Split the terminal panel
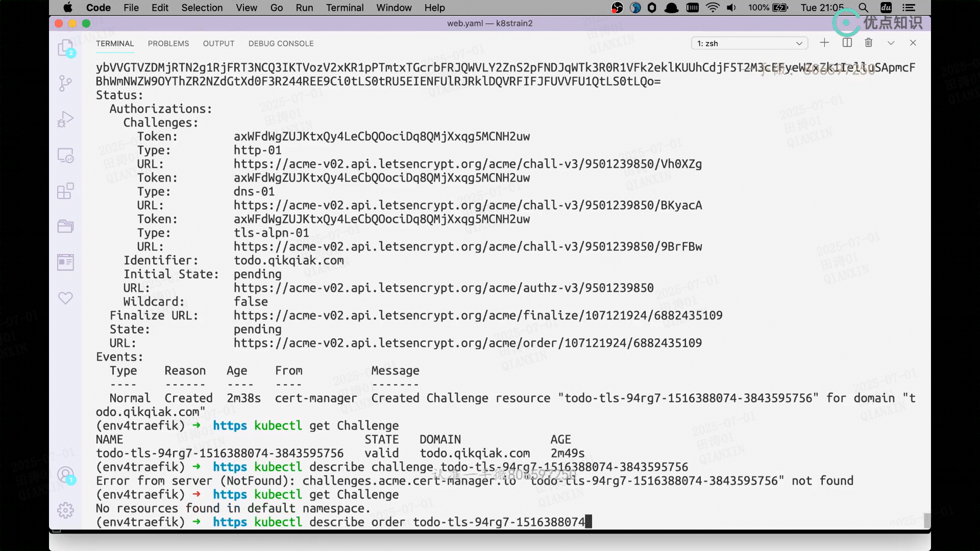980x551 pixels. tap(847, 43)
